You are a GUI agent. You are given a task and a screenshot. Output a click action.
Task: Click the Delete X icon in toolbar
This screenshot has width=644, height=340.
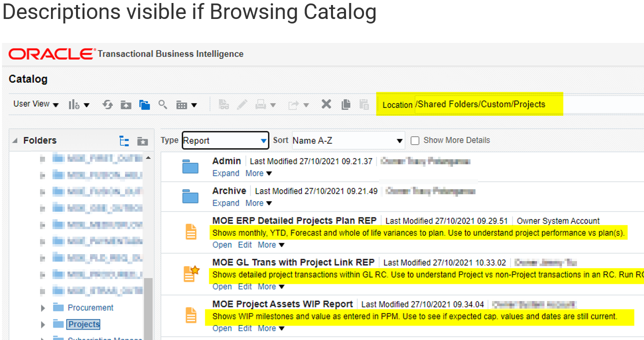326,104
